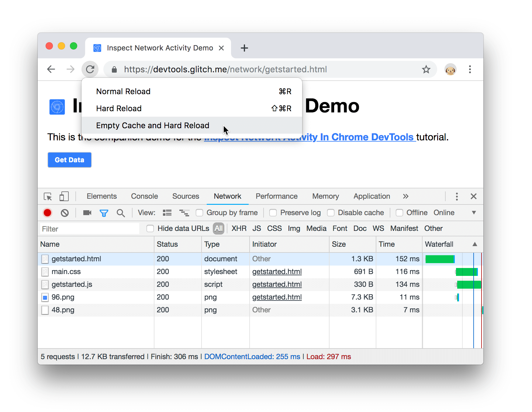Check Hide data URLs checkbox

point(150,228)
